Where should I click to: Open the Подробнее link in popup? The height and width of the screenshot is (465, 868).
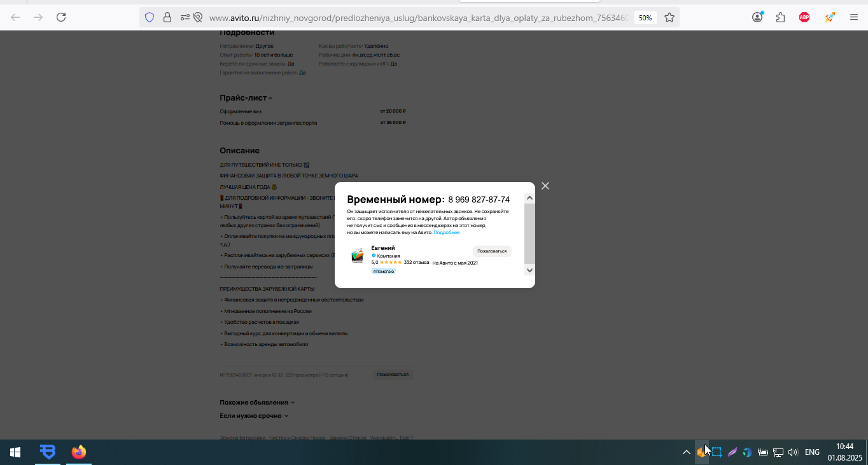447,233
